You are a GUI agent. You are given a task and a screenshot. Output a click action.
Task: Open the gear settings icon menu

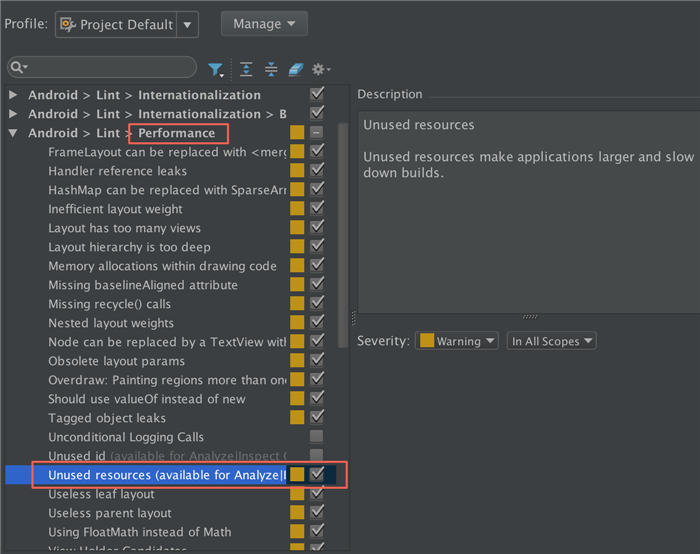[320, 69]
